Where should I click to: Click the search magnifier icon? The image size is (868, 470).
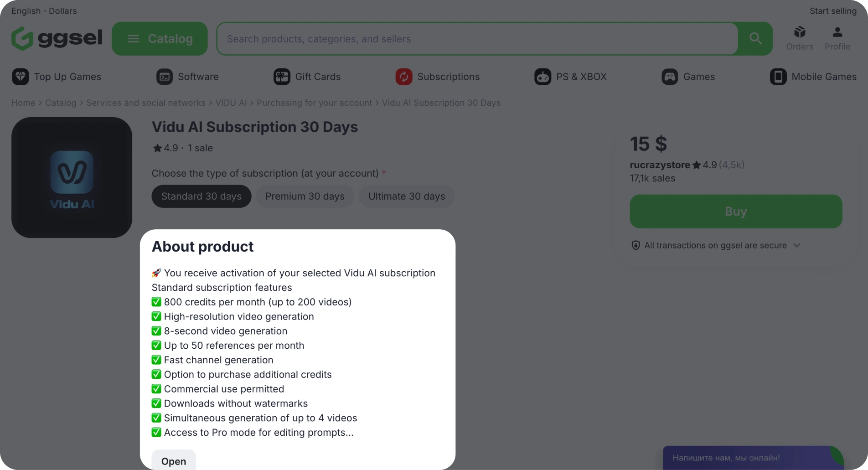pyautogui.click(x=755, y=39)
